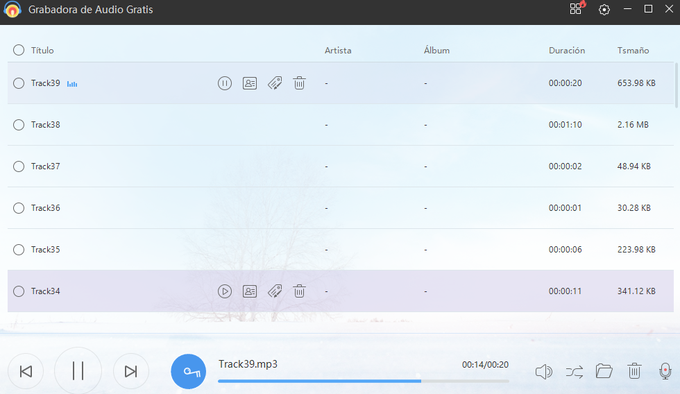This screenshot has height=394, width=680.
Task: Click the Track35 title text
Action: (46, 250)
